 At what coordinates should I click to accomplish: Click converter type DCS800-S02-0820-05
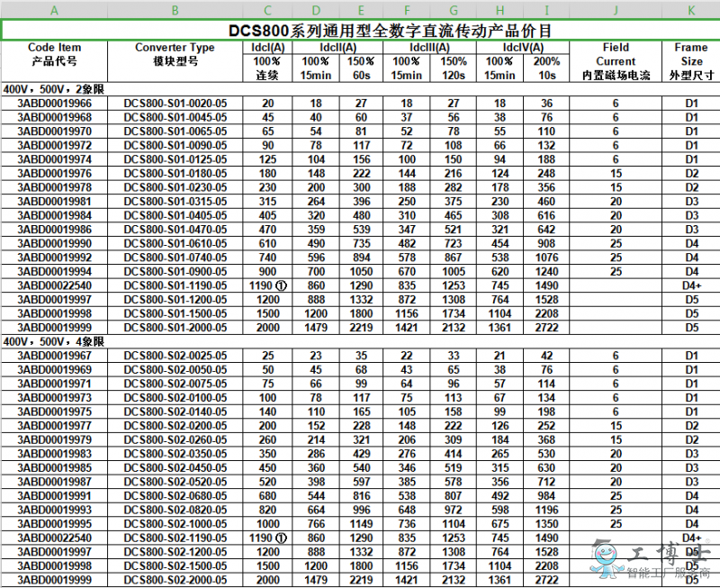point(175,510)
